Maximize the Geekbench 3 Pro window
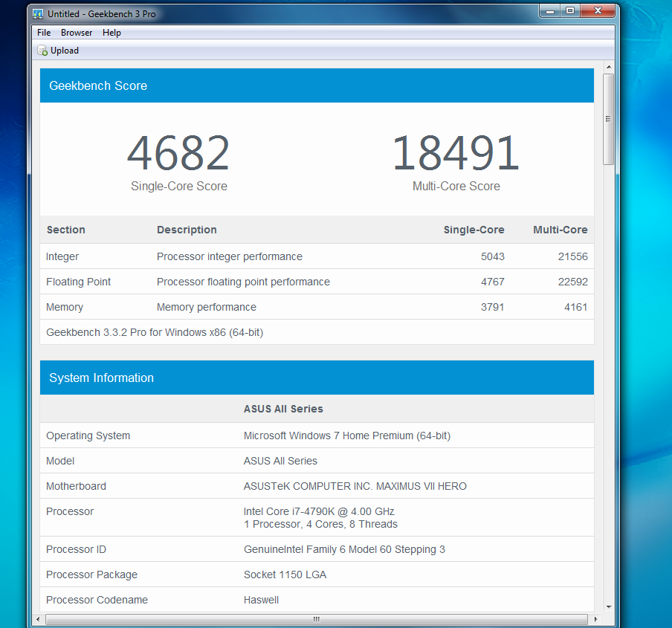Screen dimensions: 672x628 [570, 11]
